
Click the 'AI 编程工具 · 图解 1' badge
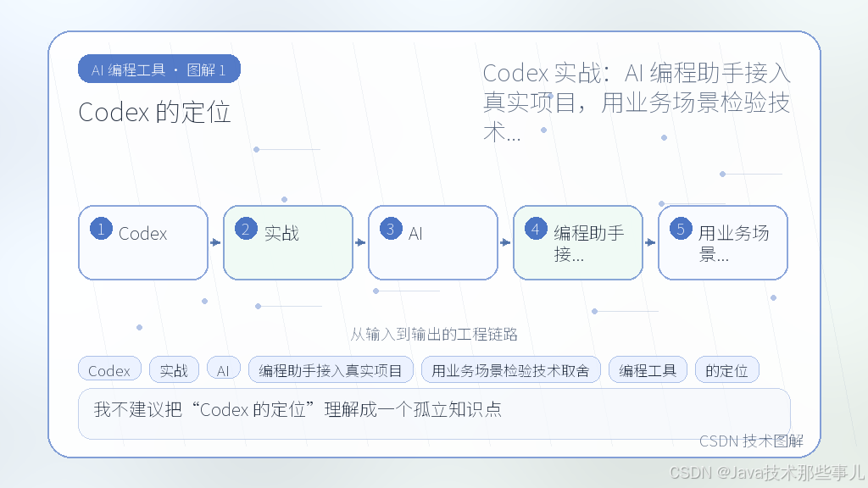click(159, 69)
